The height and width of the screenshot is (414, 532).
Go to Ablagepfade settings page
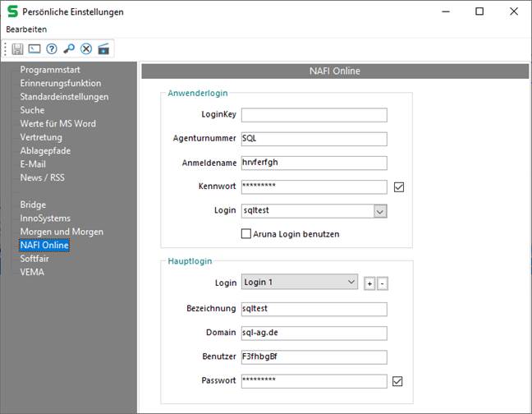46,150
